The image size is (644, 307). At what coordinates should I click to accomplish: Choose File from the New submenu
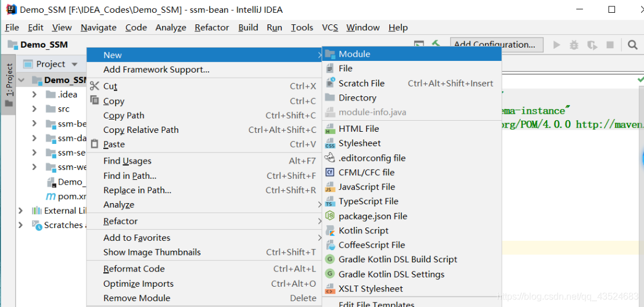pyautogui.click(x=412, y=68)
